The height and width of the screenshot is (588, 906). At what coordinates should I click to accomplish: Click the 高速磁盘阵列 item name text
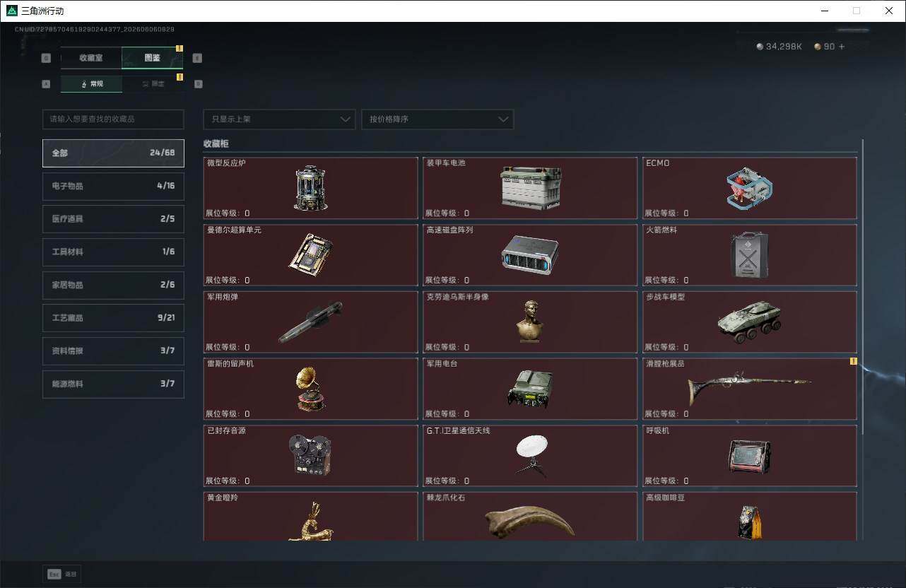tap(449, 230)
